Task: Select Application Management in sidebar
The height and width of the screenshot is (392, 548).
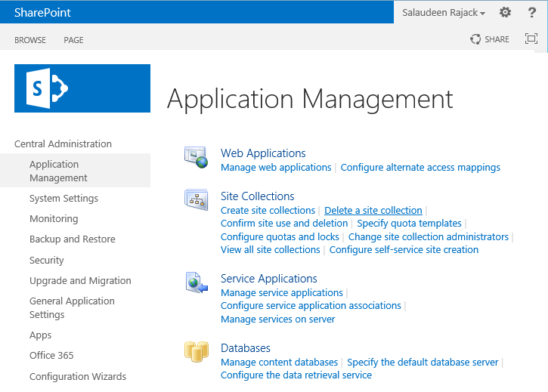Action: click(75, 171)
